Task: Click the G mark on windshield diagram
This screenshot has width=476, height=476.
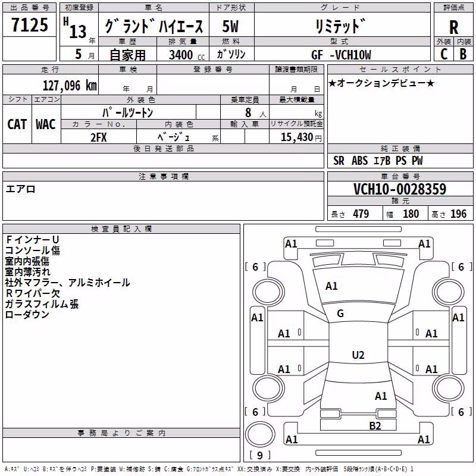Action: [340, 314]
